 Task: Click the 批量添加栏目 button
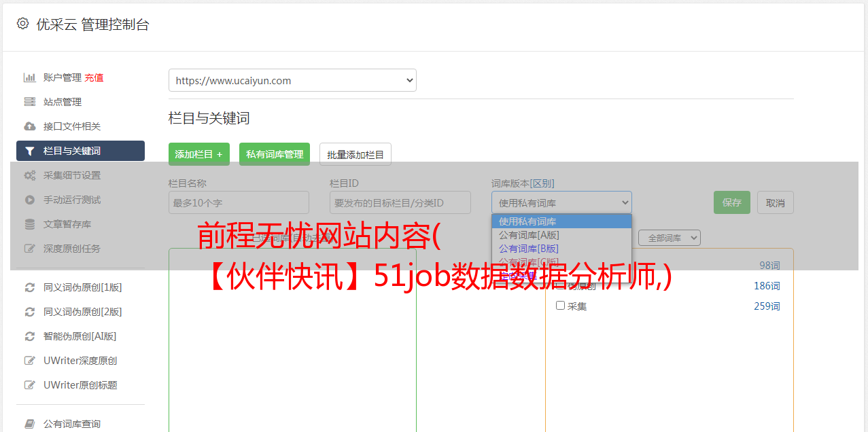click(x=355, y=154)
